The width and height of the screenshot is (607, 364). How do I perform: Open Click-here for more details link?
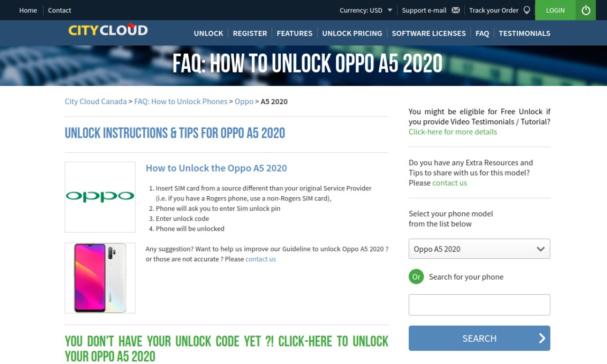(453, 132)
